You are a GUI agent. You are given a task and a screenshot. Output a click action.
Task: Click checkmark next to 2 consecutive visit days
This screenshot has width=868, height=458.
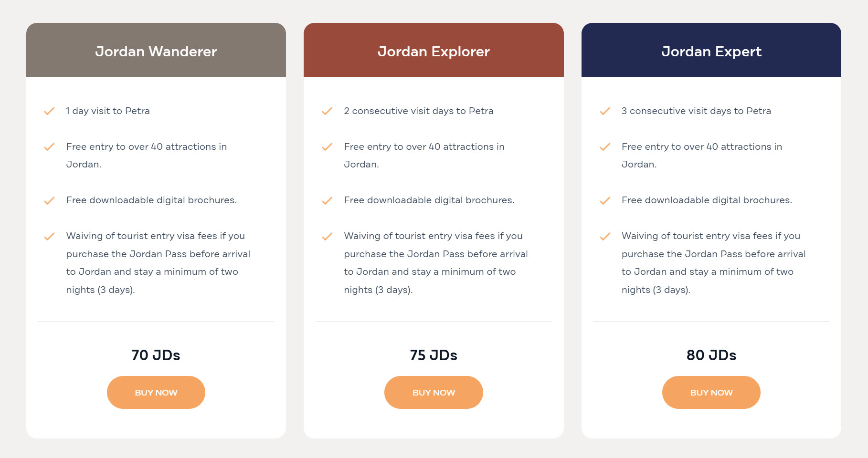point(327,111)
